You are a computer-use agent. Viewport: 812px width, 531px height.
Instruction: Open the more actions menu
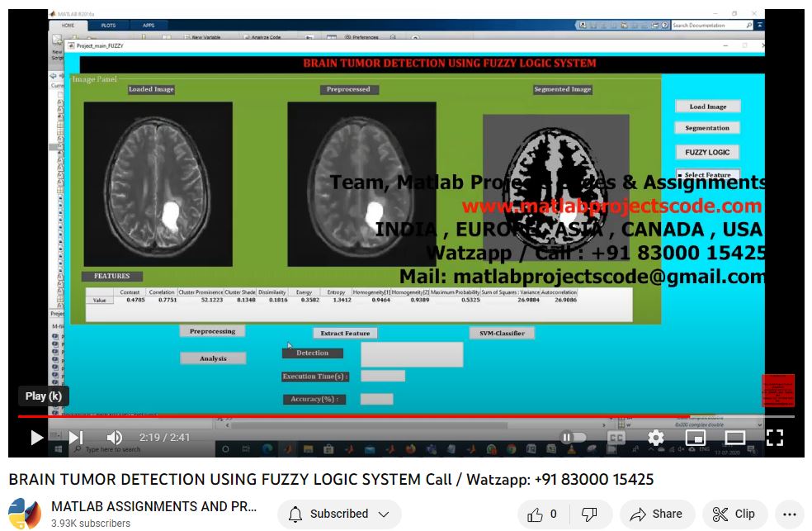(789, 514)
